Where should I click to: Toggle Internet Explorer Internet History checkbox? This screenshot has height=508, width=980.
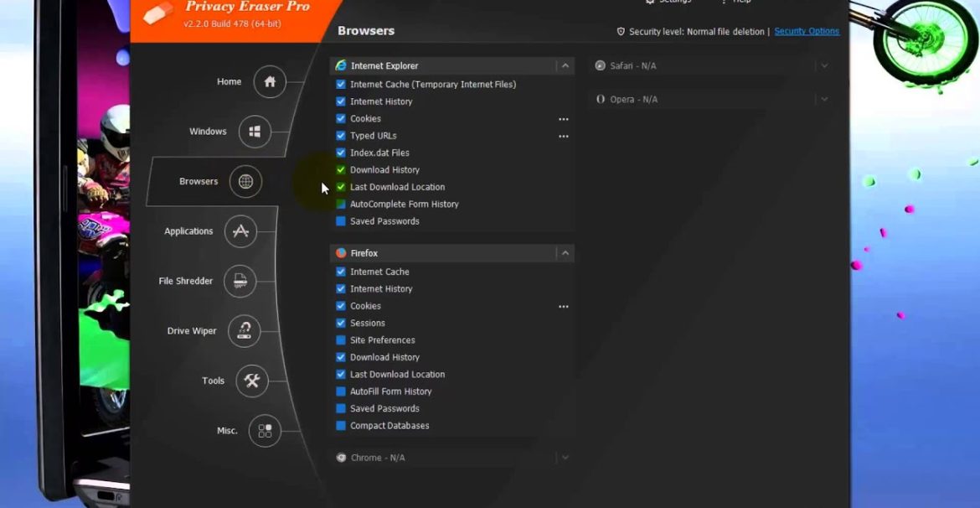(x=341, y=101)
